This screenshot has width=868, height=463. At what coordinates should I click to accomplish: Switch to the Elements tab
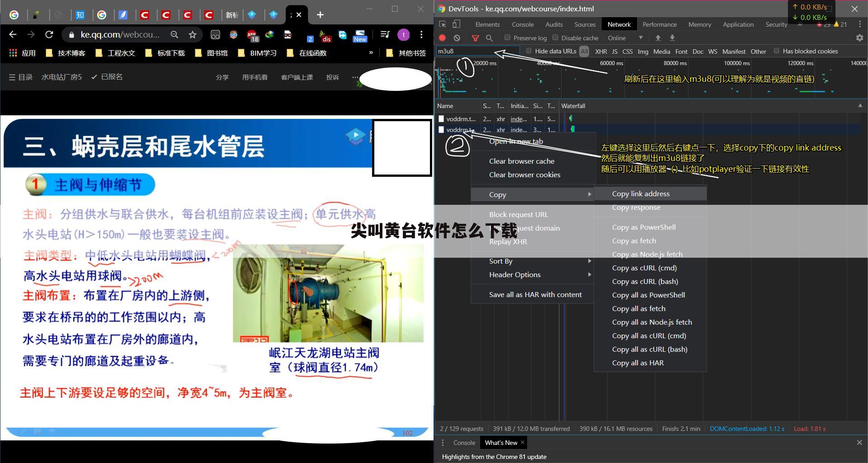pos(487,24)
